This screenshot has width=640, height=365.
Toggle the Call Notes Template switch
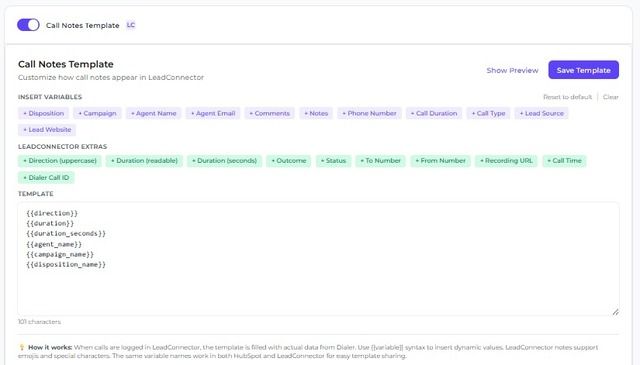[28, 25]
